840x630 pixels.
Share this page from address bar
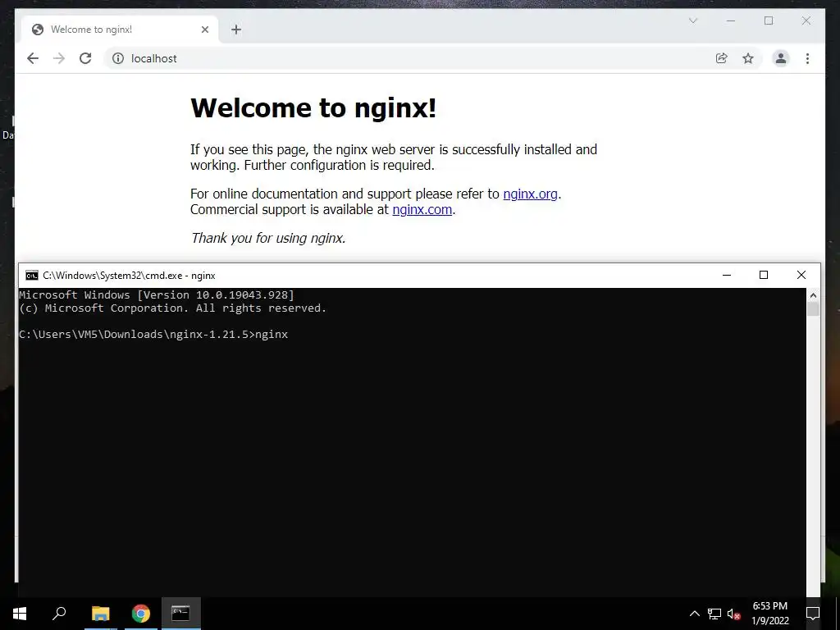[722, 58]
